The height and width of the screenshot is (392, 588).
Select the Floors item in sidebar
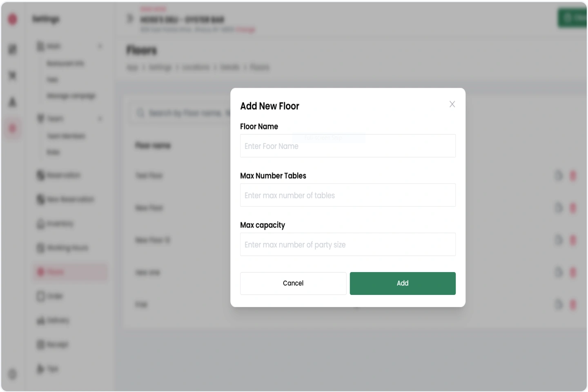click(70, 272)
